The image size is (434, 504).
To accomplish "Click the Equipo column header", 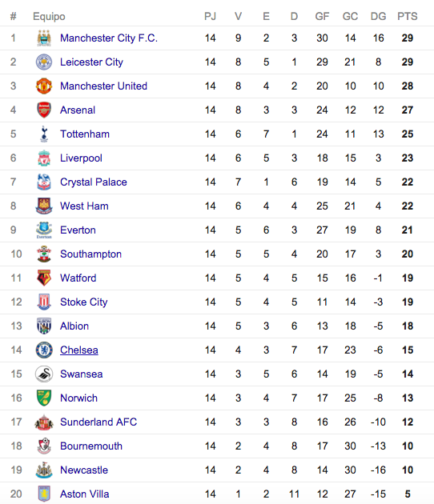I will coord(49,16).
